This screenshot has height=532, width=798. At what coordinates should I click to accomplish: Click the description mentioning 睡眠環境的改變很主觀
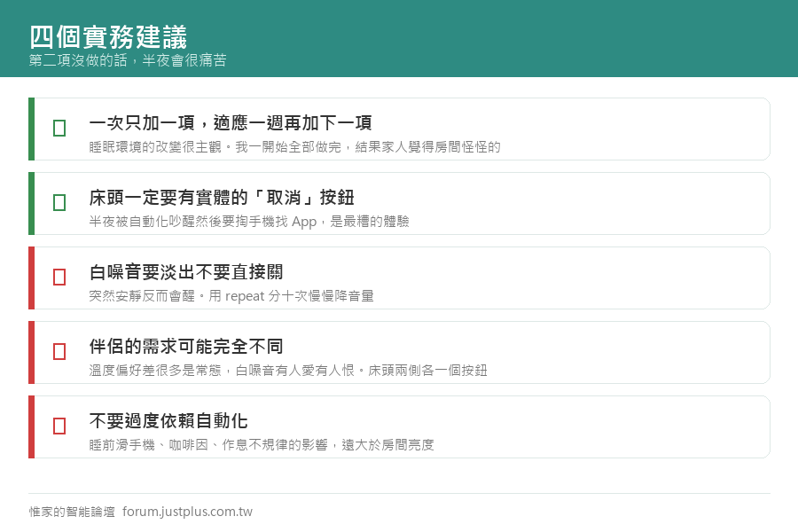click(x=294, y=147)
